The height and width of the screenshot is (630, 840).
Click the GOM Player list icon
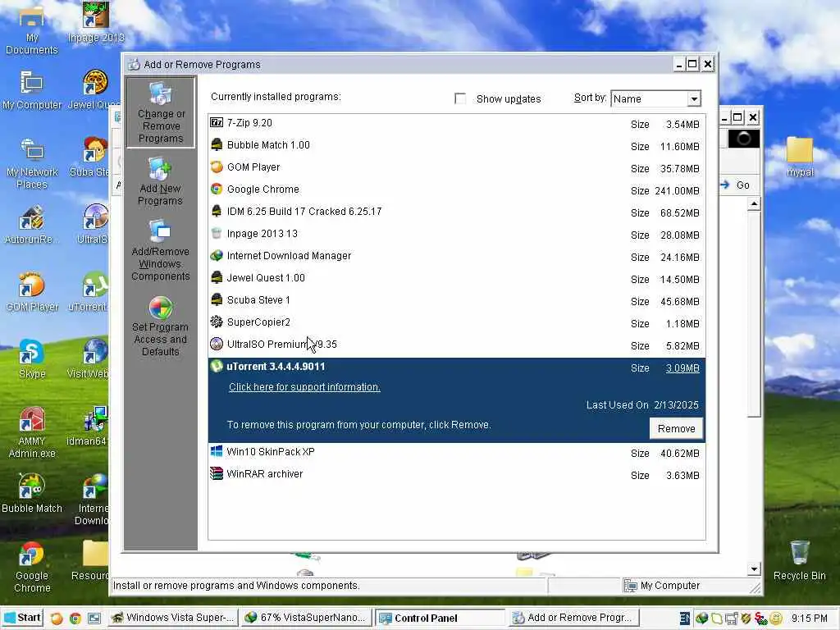(217, 167)
